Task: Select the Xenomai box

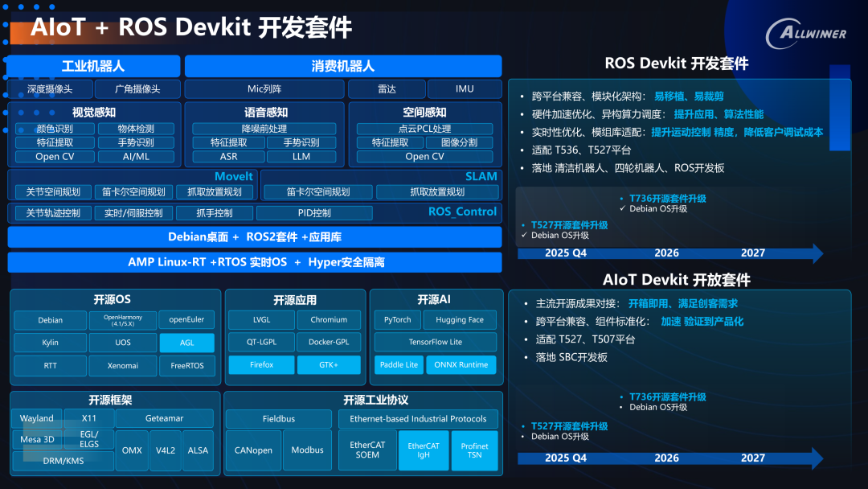Action: click(x=123, y=365)
